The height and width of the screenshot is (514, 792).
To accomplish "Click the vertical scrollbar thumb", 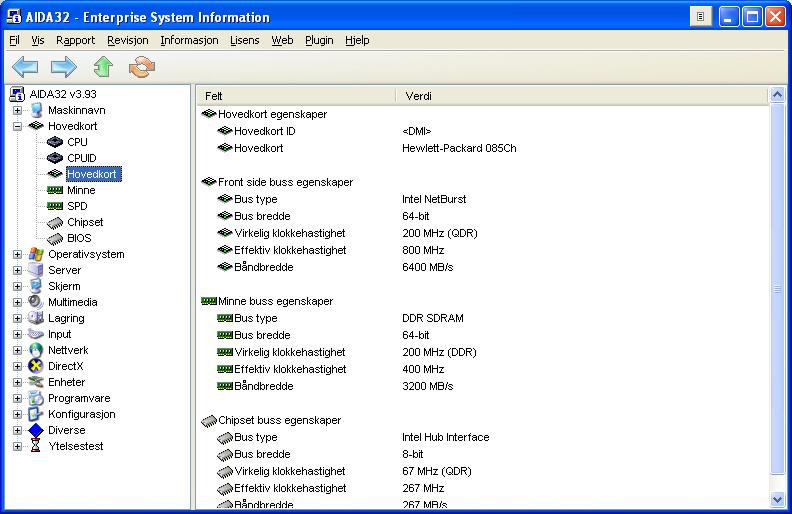I will coord(777,288).
